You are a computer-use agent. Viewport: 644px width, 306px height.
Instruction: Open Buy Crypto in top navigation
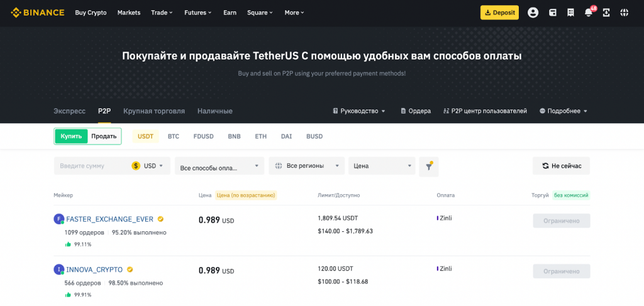(x=91, y=13)
